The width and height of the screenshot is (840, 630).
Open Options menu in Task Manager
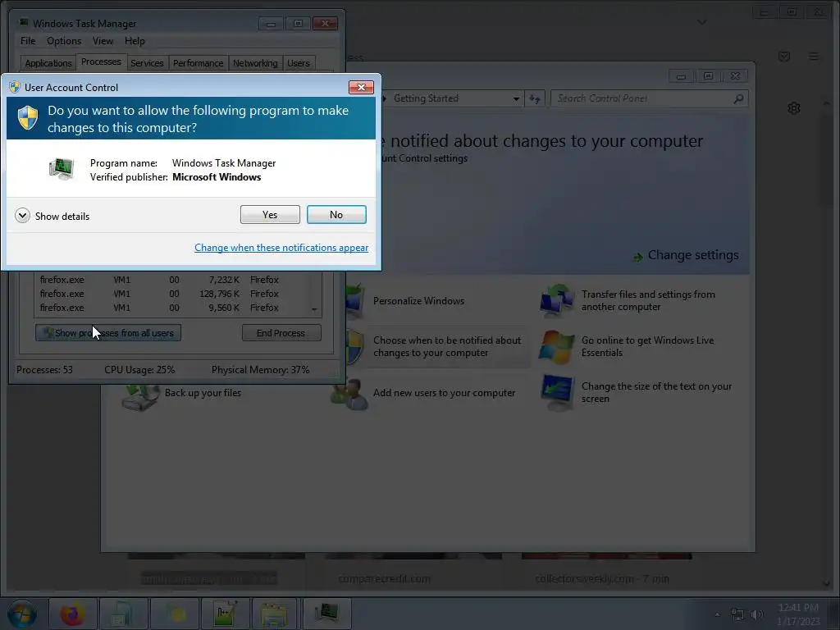point(64,41)
